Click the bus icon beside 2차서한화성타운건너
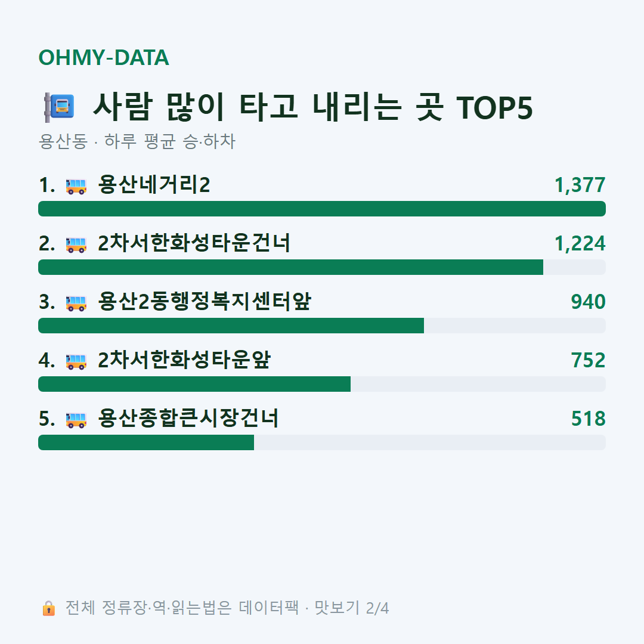 coord(76,244)
